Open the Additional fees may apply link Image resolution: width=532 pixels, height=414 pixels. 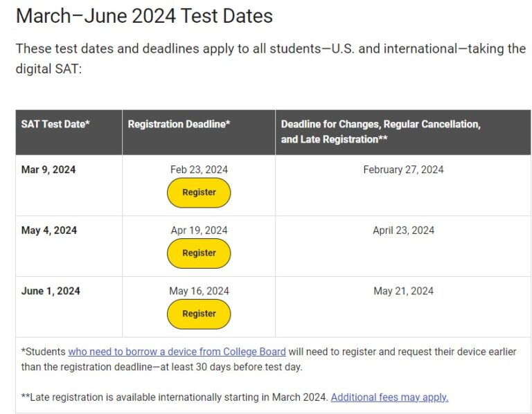389,397
